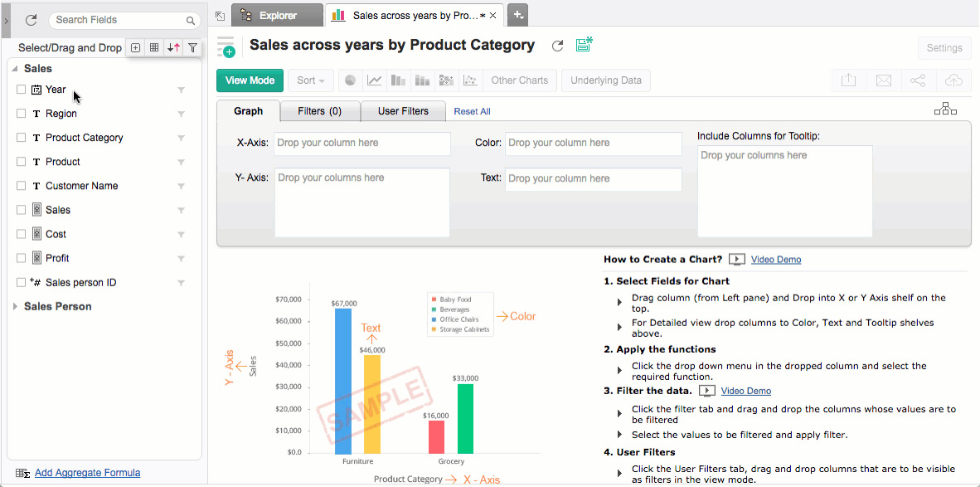
Task: Click the email envelope icon
Action: (x=884, y=80)
